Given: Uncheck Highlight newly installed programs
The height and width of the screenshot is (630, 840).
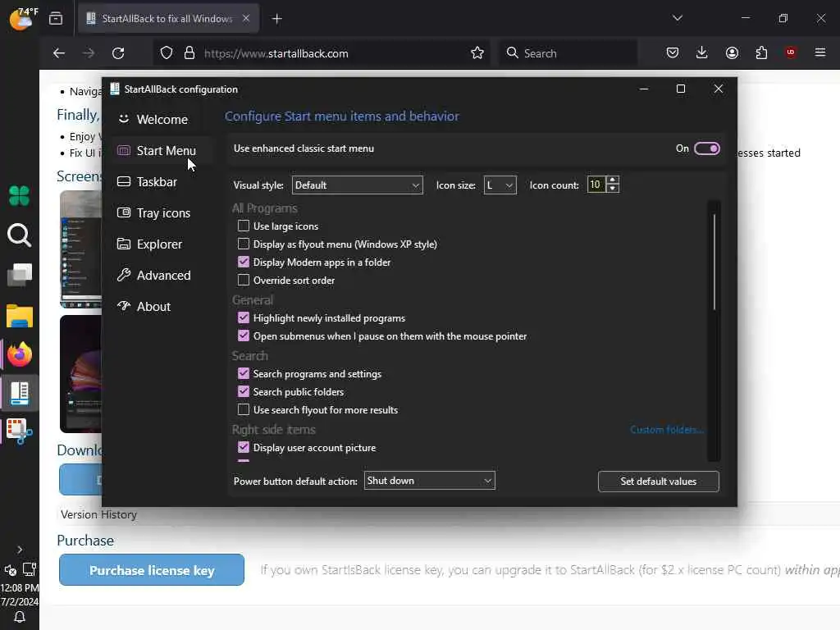Looking at the screenshot, I should pos(243,317).
